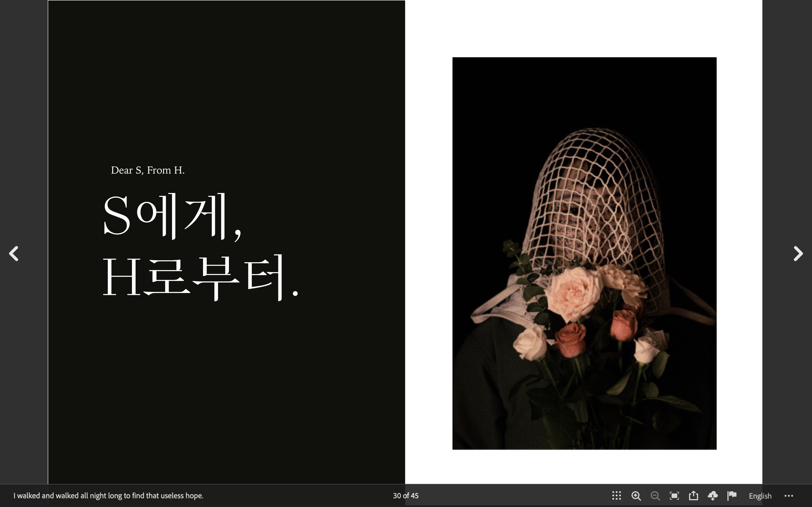
Task: Click the '30 of 45' page indicator
Action: [x=406, y=496]
